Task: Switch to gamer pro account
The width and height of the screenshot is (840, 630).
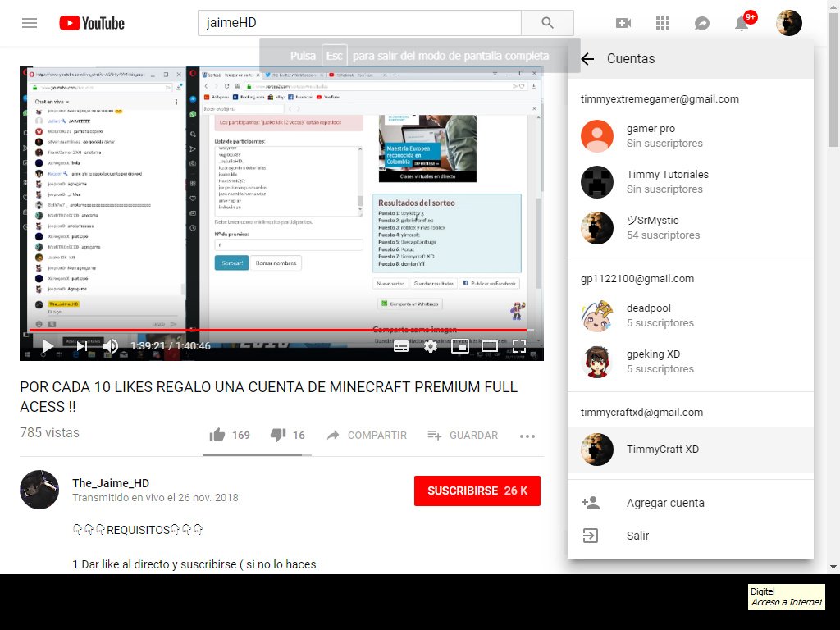Action: click(x=691, y=136)
